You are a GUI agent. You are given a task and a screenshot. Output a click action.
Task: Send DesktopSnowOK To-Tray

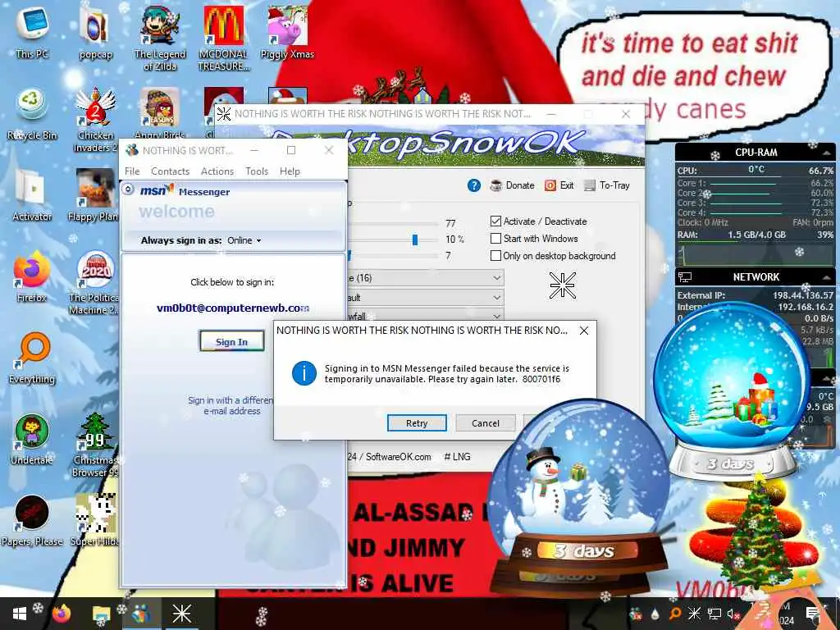click(606, 185)
